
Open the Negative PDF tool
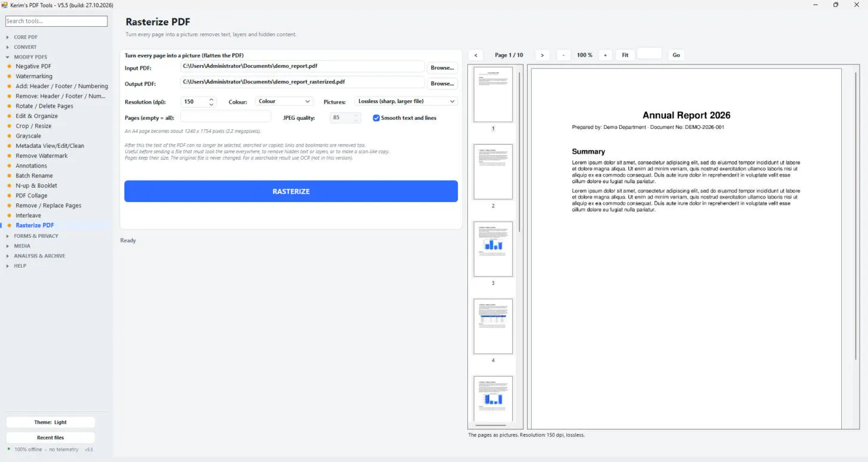coord(33,66)
